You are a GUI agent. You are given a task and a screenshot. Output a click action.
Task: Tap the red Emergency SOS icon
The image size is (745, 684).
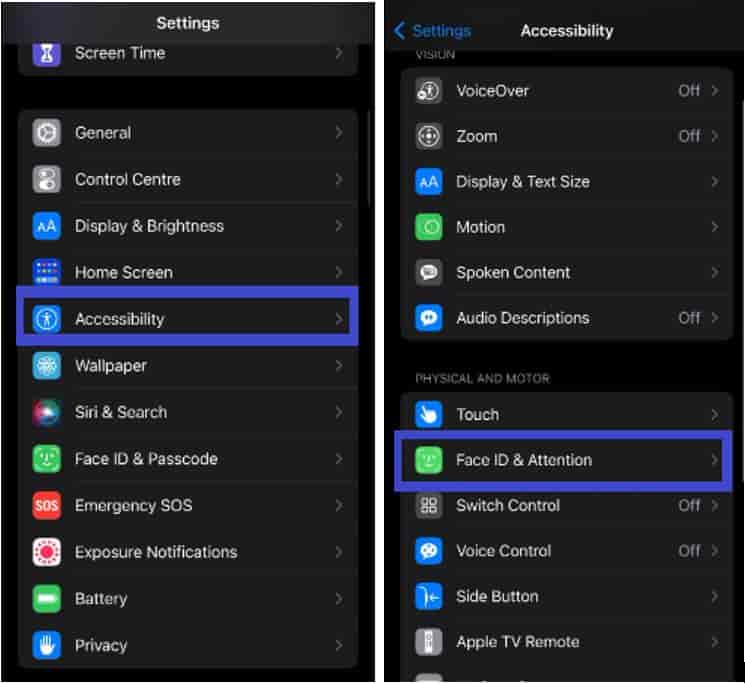pyautogui.click(x=47, y=505)
